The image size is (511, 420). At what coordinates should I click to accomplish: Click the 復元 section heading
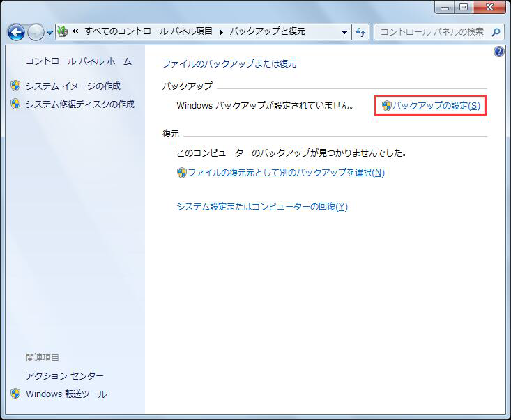pos(171,134)
